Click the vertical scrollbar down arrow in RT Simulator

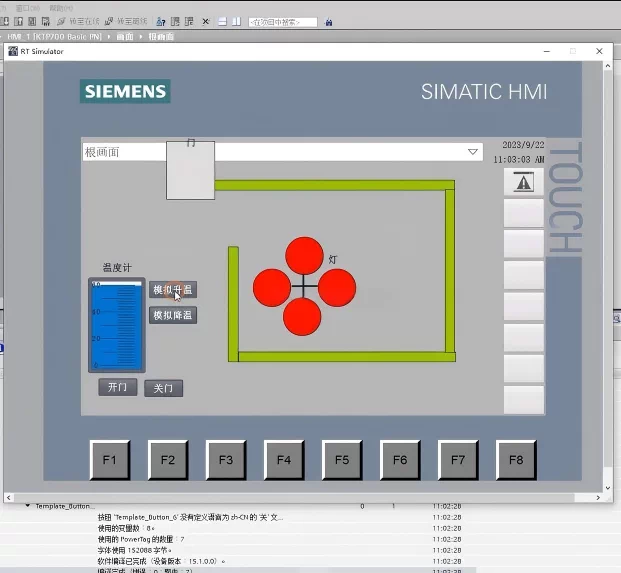[608, 488]
